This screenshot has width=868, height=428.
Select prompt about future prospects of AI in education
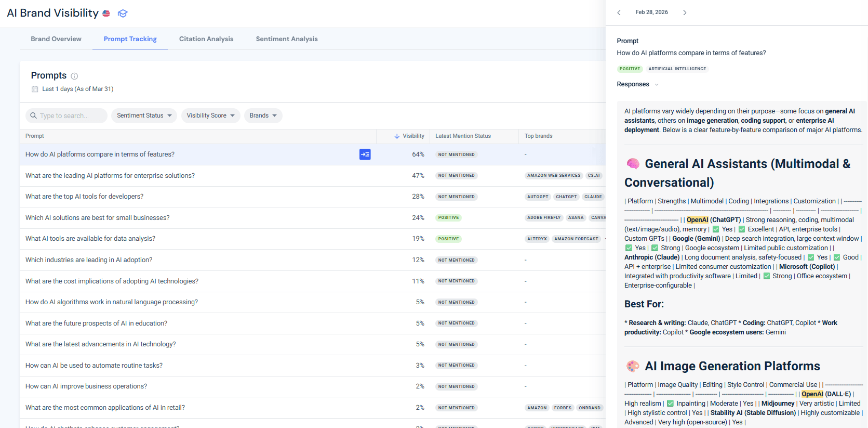click(x=96, y=323)
